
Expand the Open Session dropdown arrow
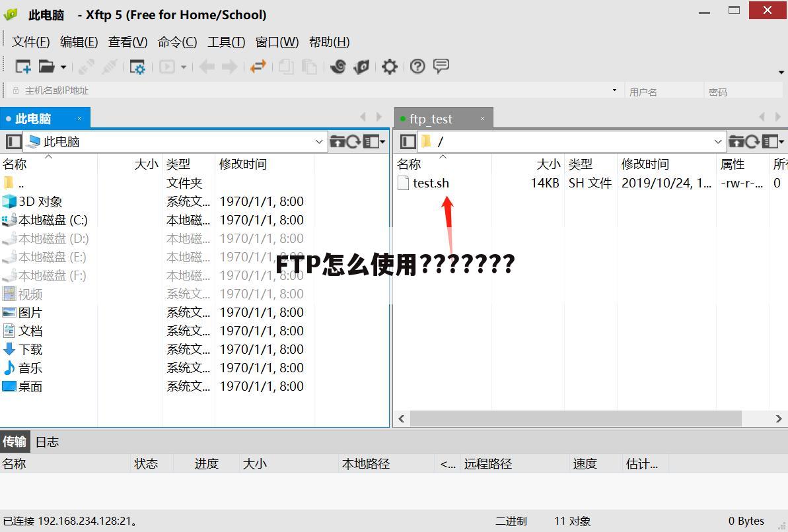click(x=63, y=67)
